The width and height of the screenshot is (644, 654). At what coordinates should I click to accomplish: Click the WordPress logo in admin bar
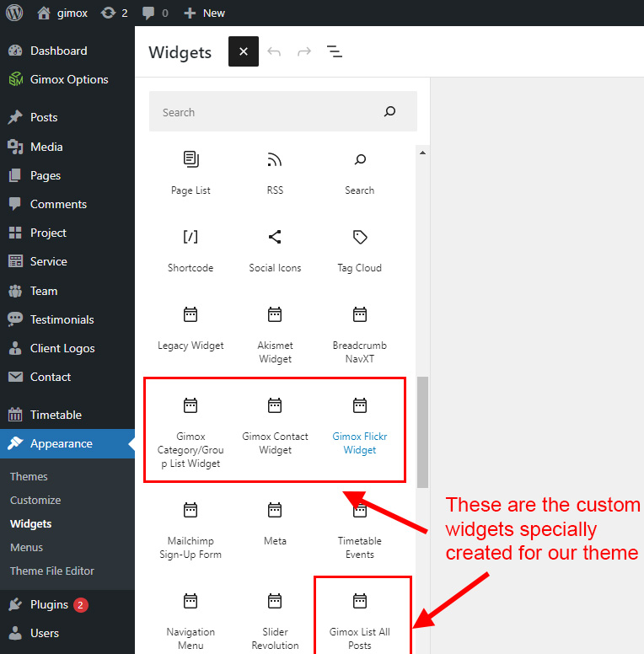tap(14, 13)
